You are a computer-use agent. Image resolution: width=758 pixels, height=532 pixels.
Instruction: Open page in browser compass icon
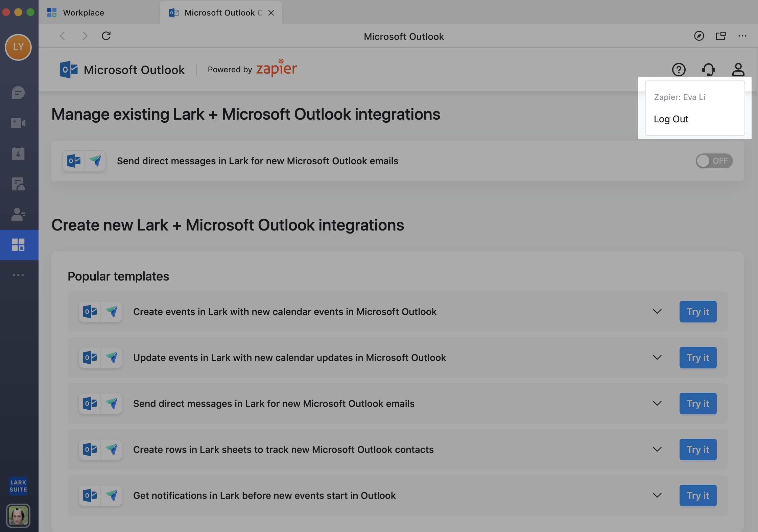[699, 36]
